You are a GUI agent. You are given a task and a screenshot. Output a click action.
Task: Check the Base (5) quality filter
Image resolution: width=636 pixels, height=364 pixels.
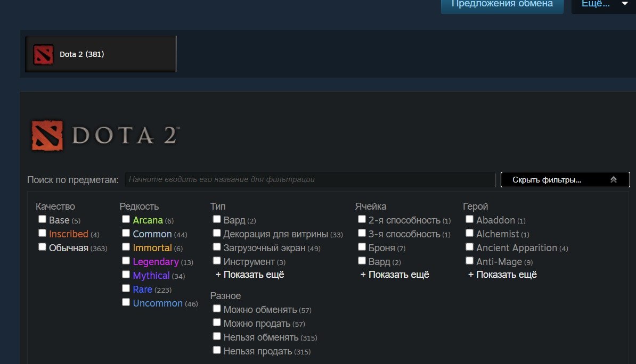point(42,219)
